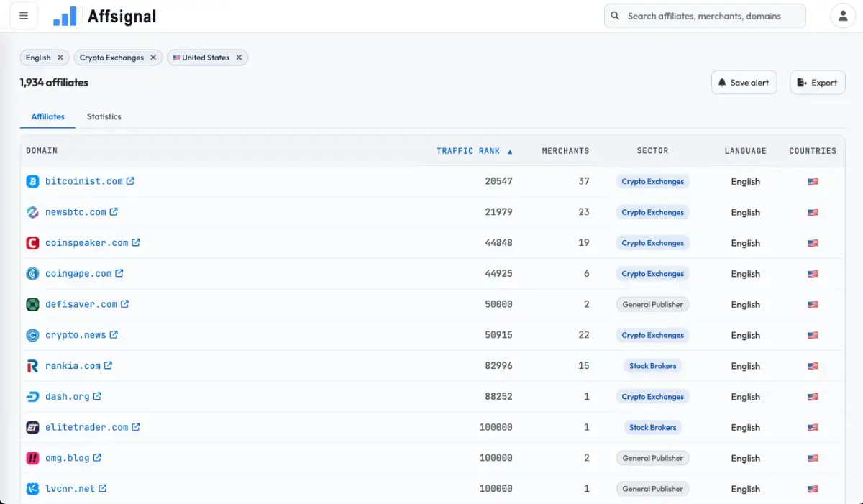Screen dimensions: 863x504
Task: Click the rankia.com favicon
Action: (32, 366)
